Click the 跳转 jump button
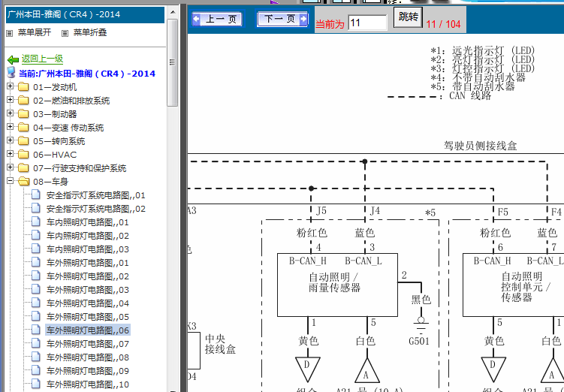This screenshot has width=564, height=392. pyautogui.click(x=408, y=17)
